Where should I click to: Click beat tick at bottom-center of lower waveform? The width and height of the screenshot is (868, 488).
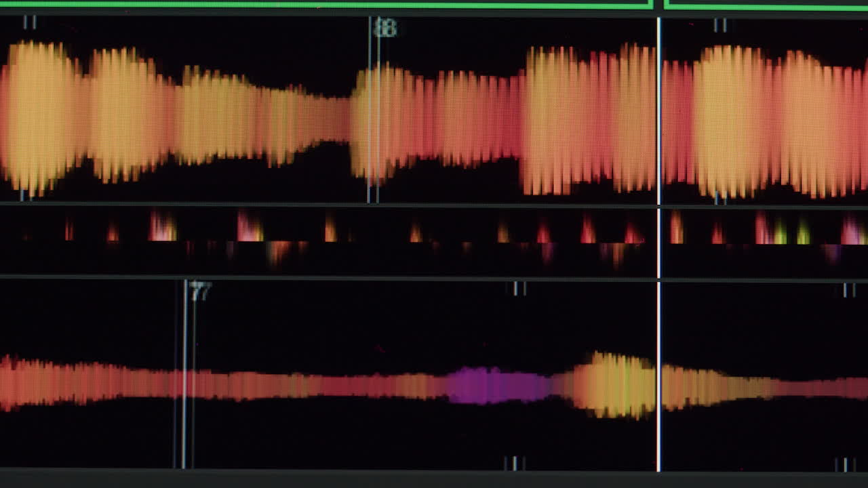tap(515, 463)
